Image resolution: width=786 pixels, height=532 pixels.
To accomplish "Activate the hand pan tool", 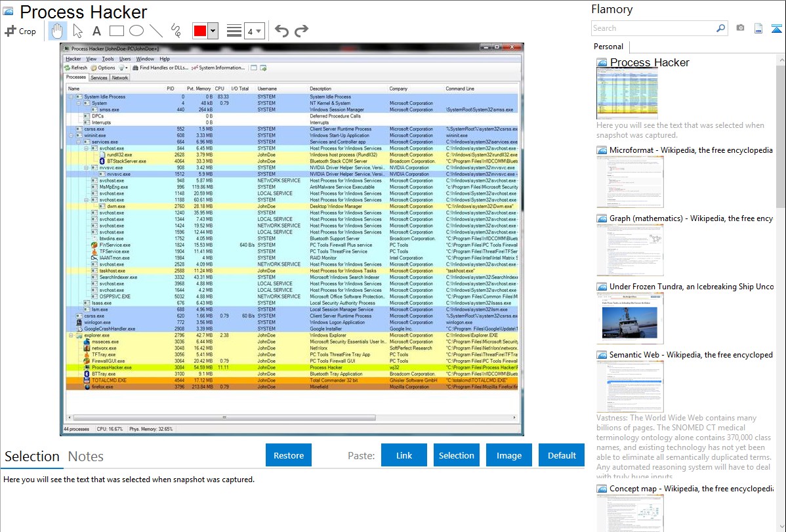I will pos(57,31).
